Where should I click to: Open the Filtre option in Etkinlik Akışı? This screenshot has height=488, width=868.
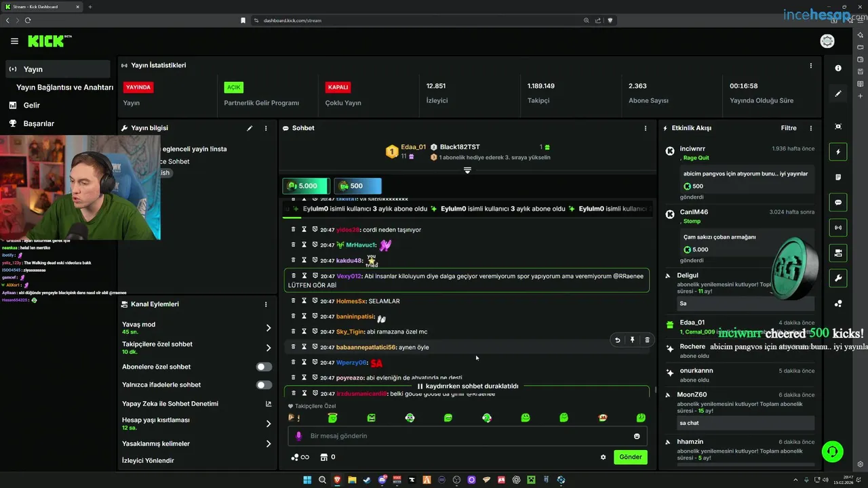coord(788,128)
